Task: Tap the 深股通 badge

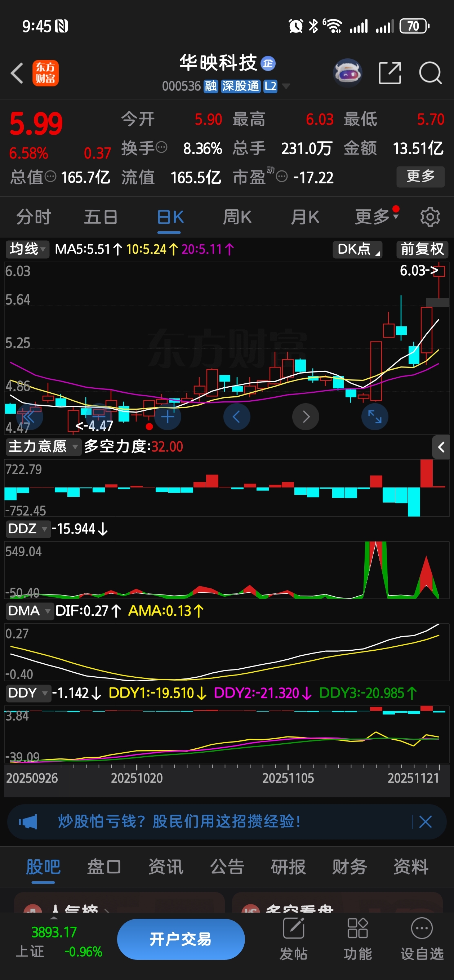Action: [240, 86]
